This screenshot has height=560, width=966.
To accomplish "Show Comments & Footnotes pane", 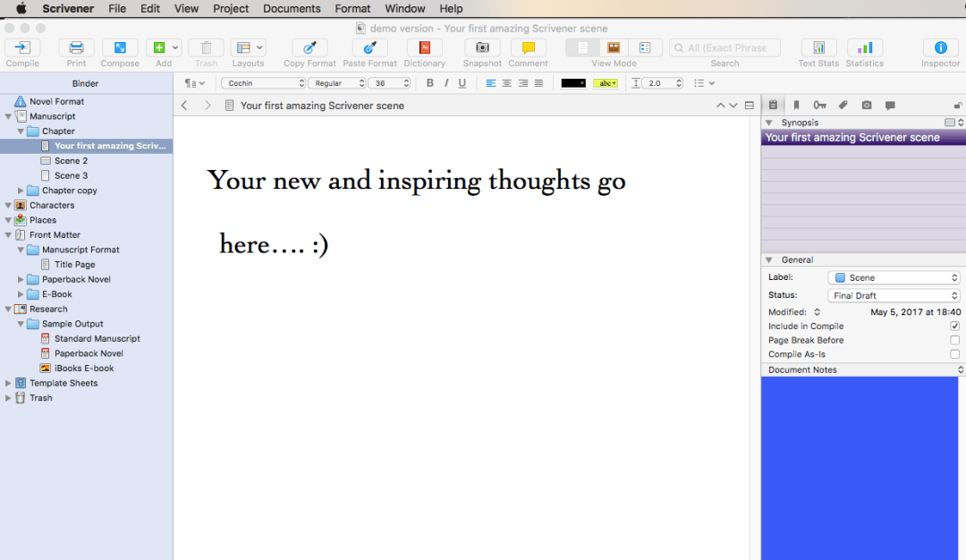I will click(890, 106).
